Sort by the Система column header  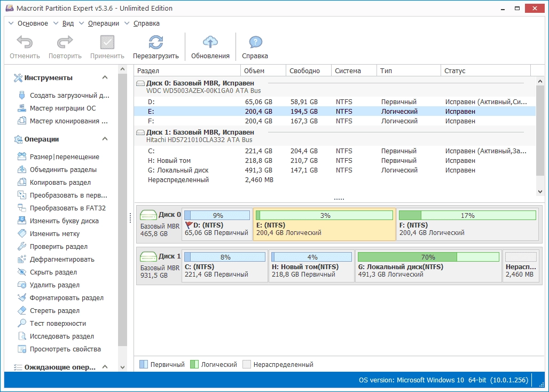pyautogui.click(x=354, y=70)
